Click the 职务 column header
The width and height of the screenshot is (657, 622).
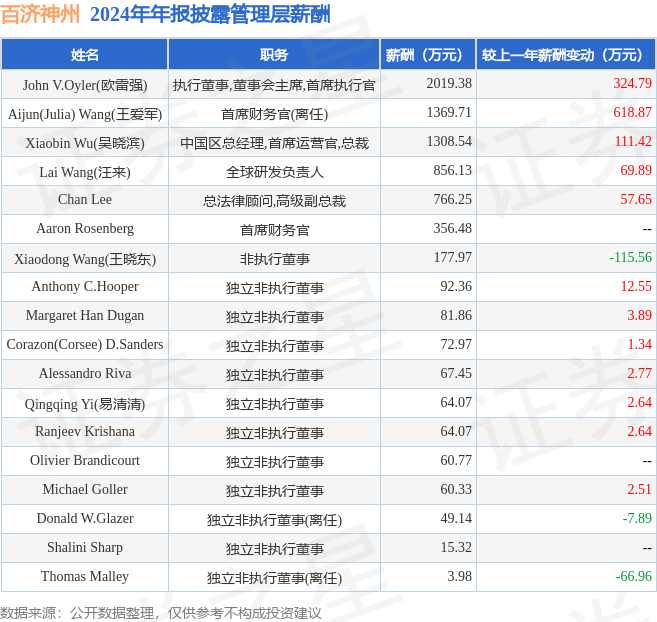tap(274, 54)
